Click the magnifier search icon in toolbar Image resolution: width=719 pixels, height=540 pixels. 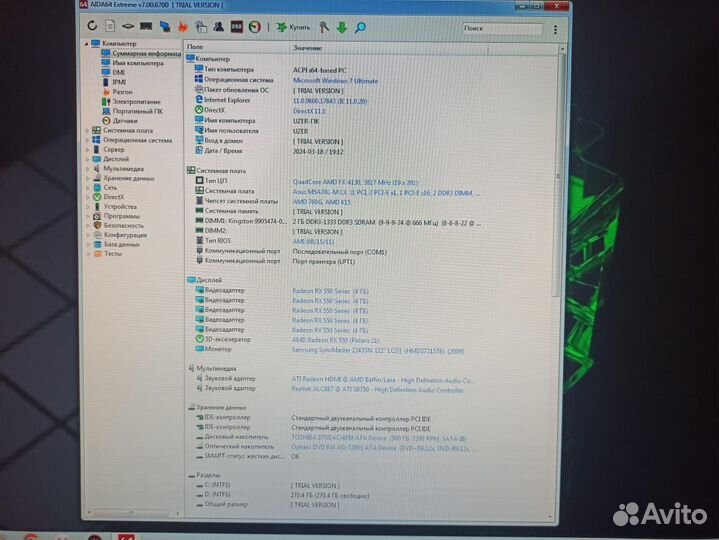(x=359, y=27)
